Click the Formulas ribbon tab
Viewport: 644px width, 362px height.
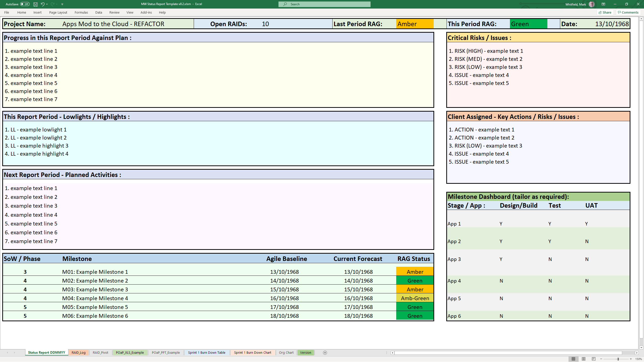(x=81, y=12)
